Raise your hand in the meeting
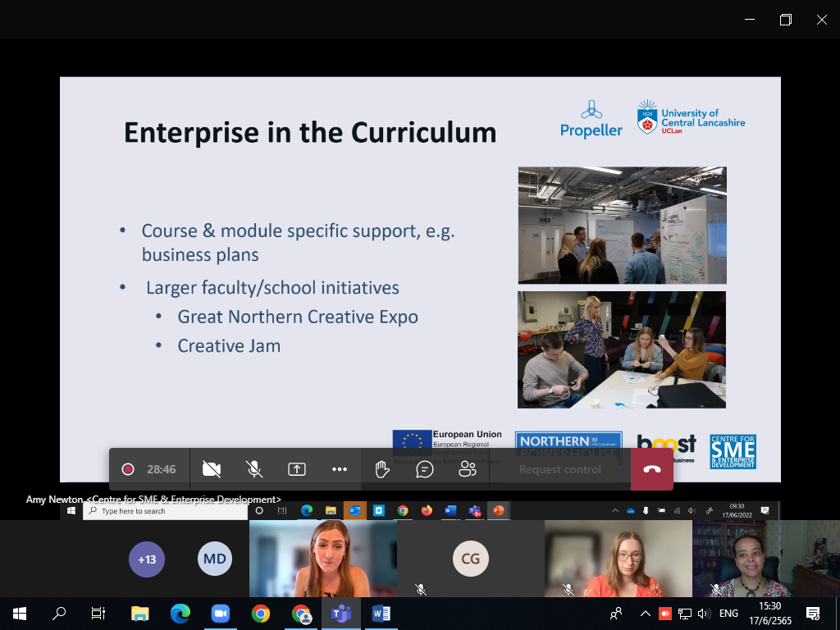This screenshot has height=630, width=840. [x=382, y=469]
